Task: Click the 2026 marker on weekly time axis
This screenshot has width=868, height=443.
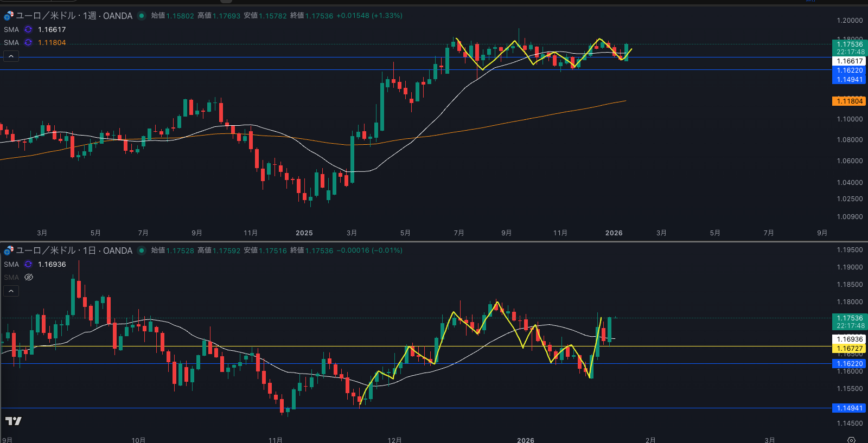Action: pos(614,233)
